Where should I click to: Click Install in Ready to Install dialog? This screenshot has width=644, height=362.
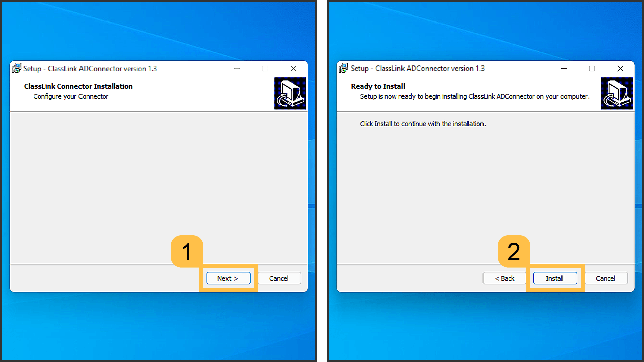coord(555,278)
